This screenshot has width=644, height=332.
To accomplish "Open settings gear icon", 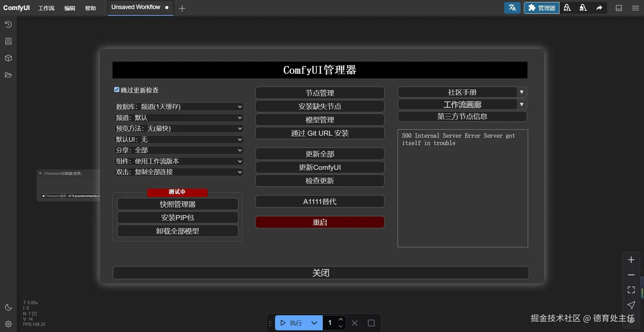I will (8, 324).
